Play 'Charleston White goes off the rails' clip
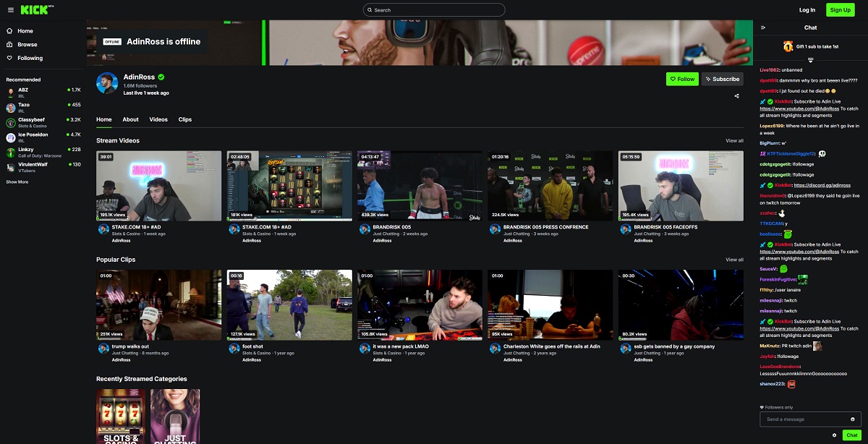 tap(550, 305)
